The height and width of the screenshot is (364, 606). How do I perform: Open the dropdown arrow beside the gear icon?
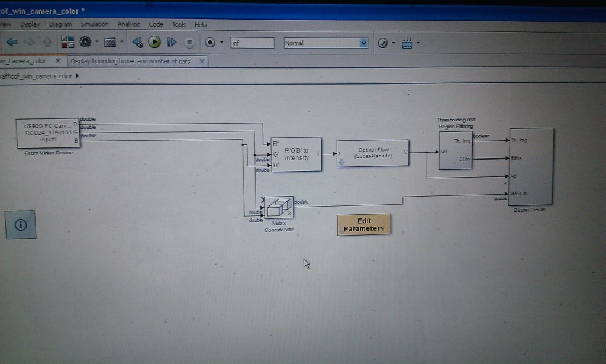click(x=96, y=43)
